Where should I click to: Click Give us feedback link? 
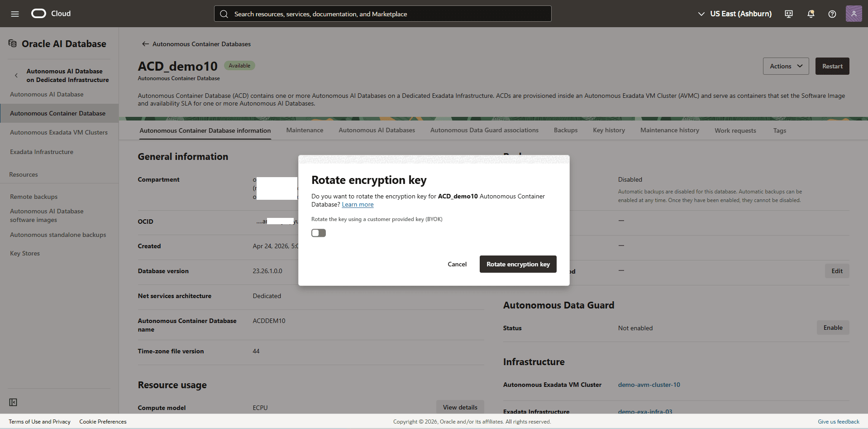pos(839,422)
